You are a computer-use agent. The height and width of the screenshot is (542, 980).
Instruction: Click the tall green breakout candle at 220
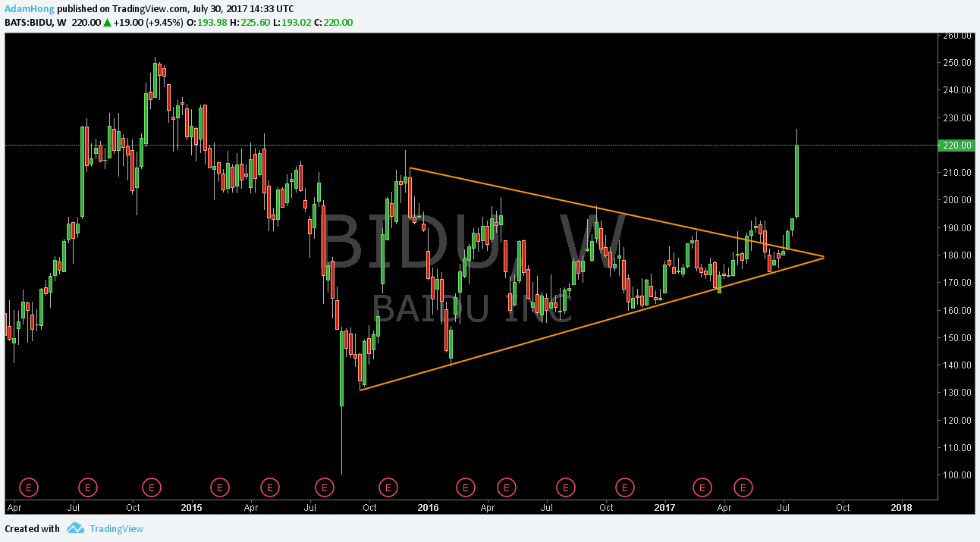(x=797, y=180)
